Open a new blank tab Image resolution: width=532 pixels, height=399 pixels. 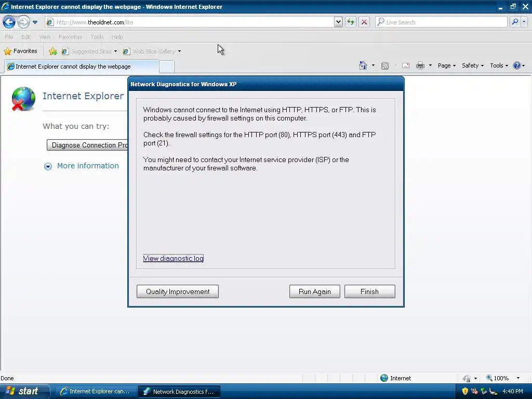pos(167,67)
